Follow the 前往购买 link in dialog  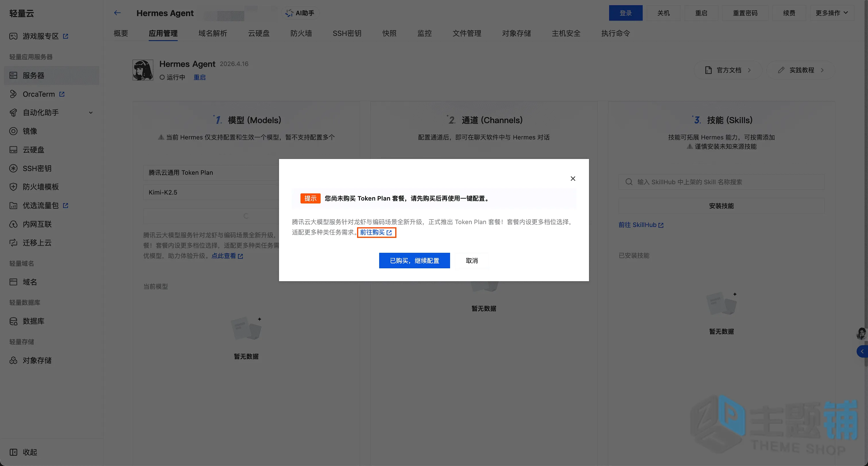376,232
